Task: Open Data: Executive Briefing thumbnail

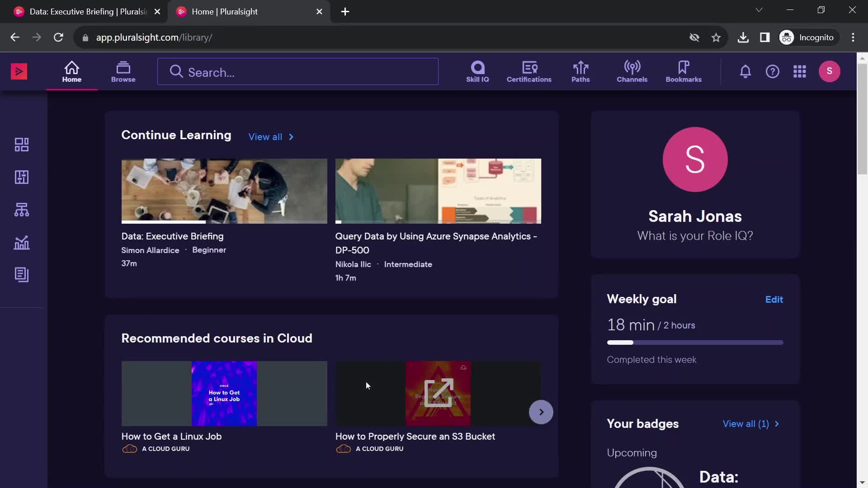Action: (224, 191)
